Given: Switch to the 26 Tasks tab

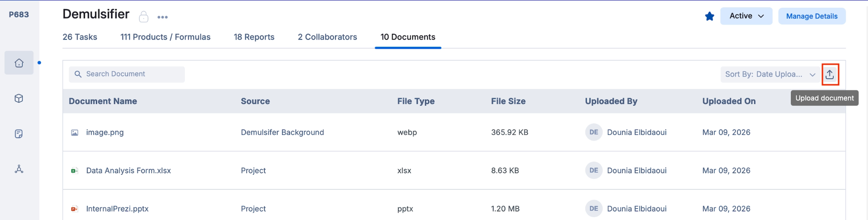Looking at the screenshot, I should [x=80, y=37].
